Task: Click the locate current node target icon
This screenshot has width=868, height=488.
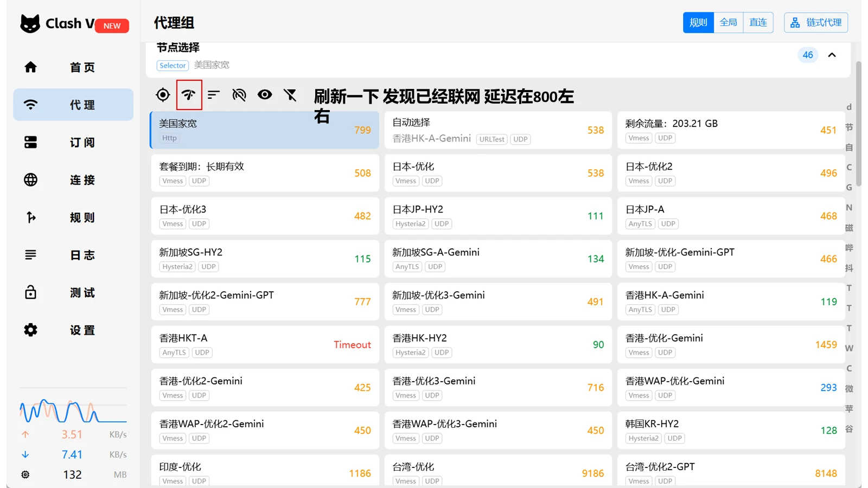Action: pos(163,95)
